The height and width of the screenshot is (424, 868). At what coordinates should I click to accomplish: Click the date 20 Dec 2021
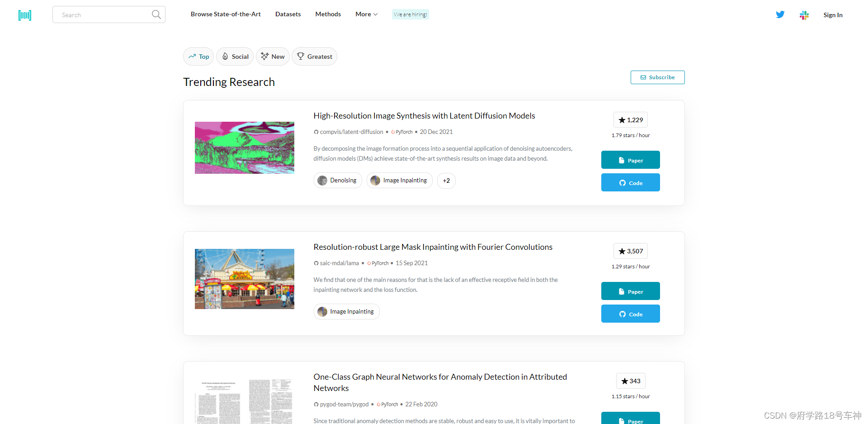436,132
